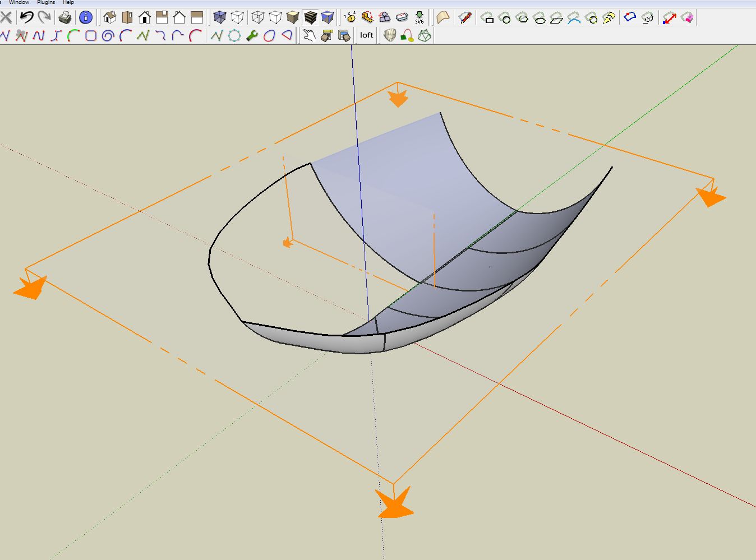The width and height of the screenshot is (756, 560).
Task: Open the Help menu
Action: [x=68, y=2]
